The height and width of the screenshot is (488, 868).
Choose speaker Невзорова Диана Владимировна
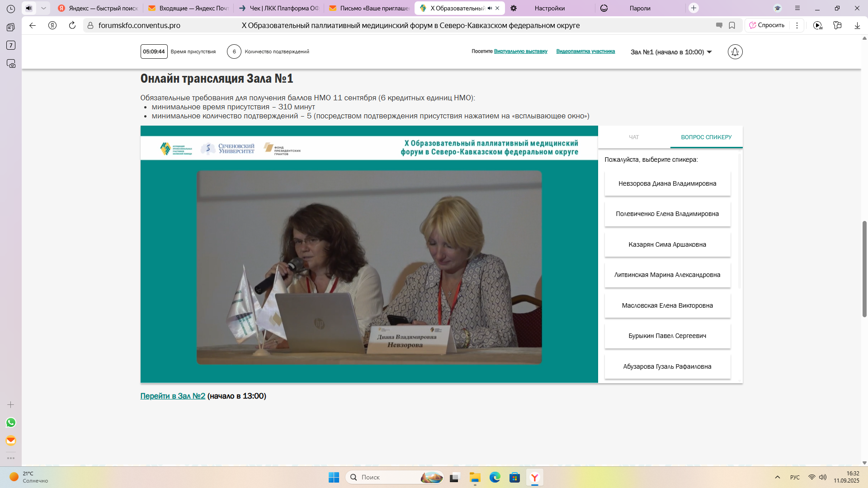pos(667,183)
